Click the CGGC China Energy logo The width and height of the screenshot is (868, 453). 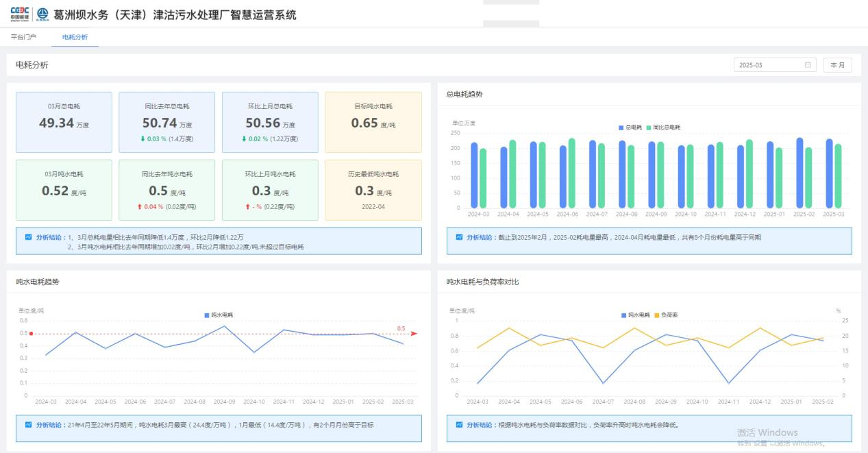coord(20,14)
